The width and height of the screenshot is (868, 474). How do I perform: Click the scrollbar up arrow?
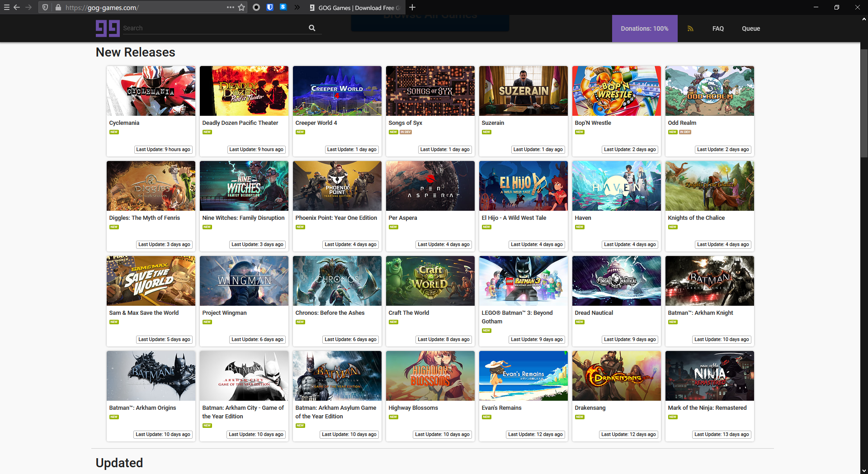864,19
